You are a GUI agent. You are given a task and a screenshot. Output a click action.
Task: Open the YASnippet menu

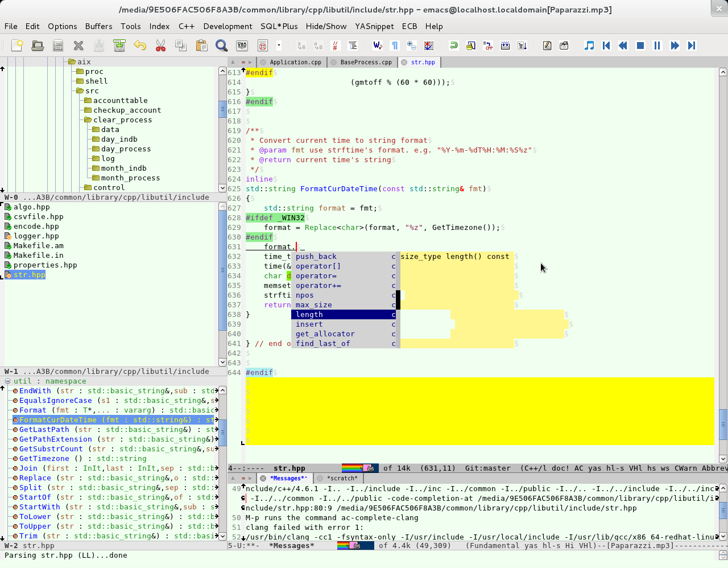(374, 26)
